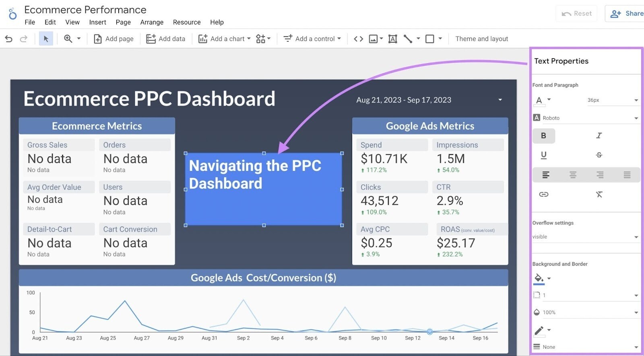Screen dimensions: 644x356
Task: Click the insert link icon
Action: (543, 194)
